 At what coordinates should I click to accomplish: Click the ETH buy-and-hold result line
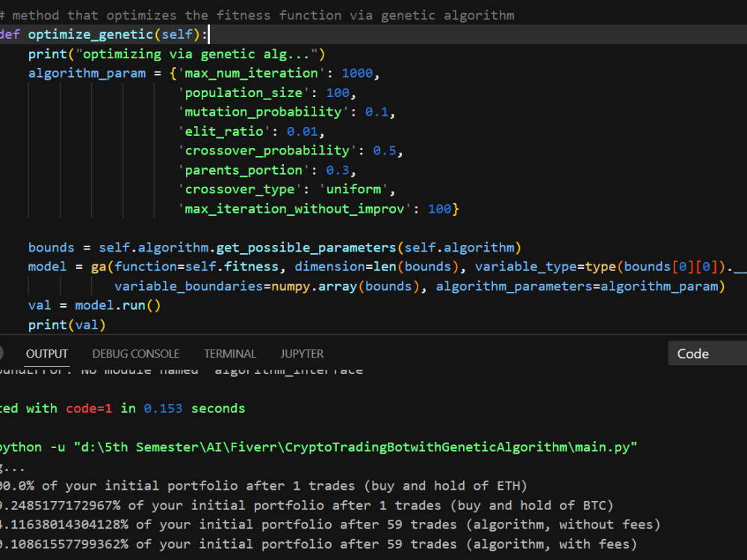261,485
